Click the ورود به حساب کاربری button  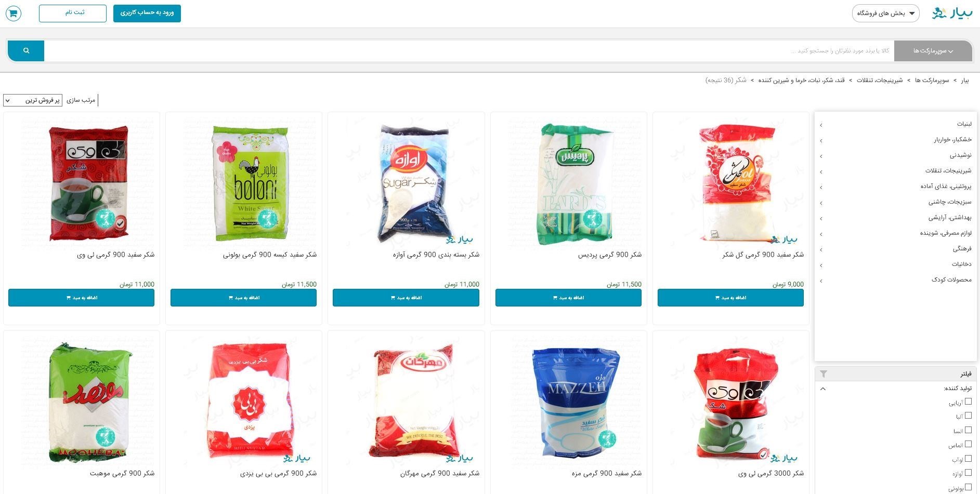point(147,13)
